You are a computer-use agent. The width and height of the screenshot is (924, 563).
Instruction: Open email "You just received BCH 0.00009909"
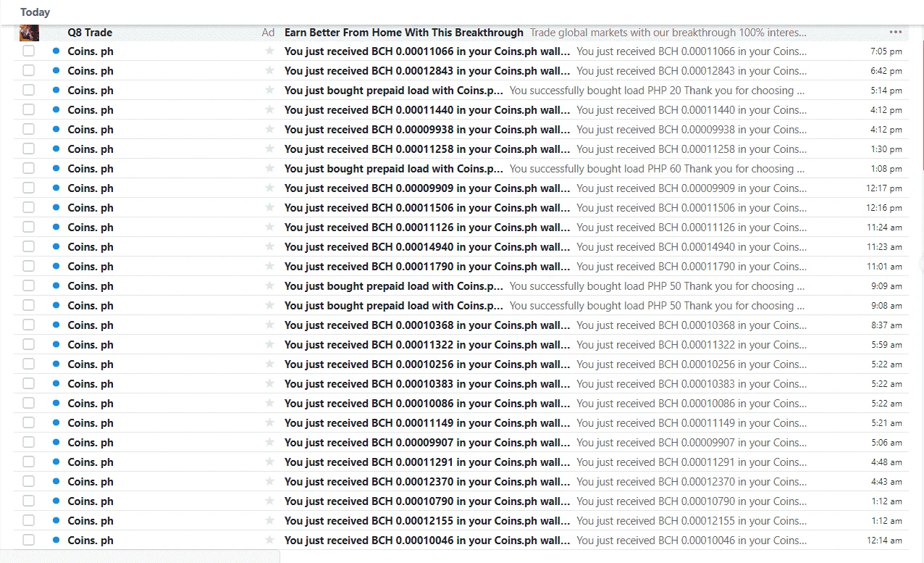pyautogui.click(x=427, y=188)
